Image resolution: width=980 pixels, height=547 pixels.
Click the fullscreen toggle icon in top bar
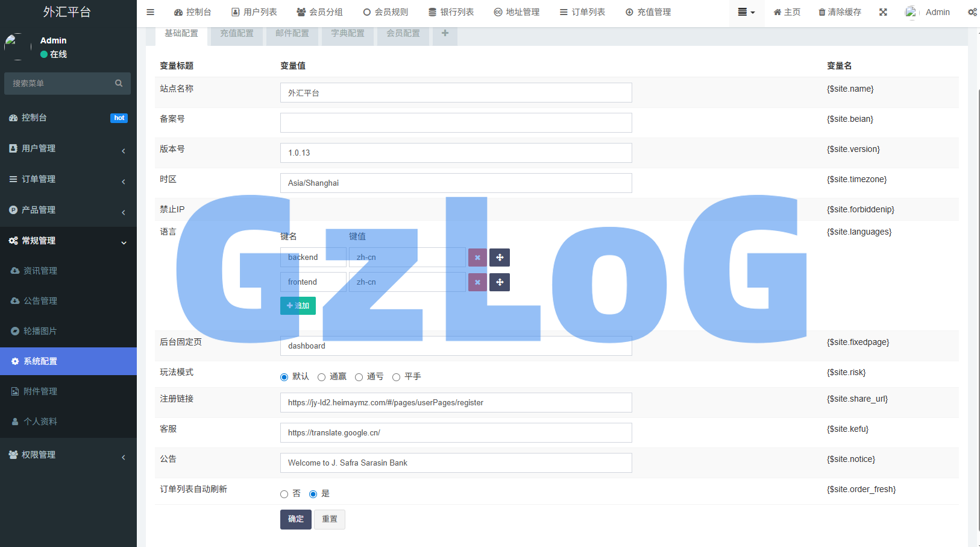882,11
